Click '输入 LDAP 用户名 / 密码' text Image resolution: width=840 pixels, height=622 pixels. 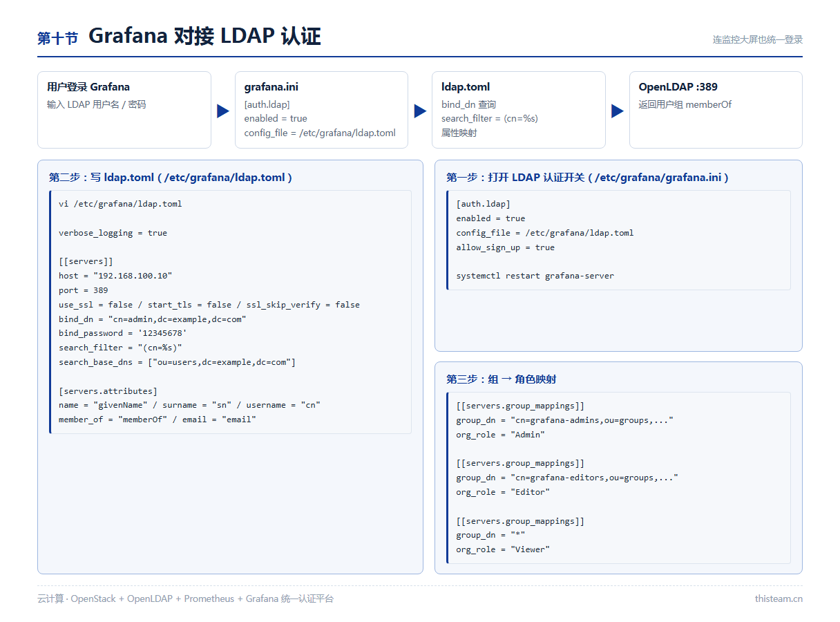[96, 104]
